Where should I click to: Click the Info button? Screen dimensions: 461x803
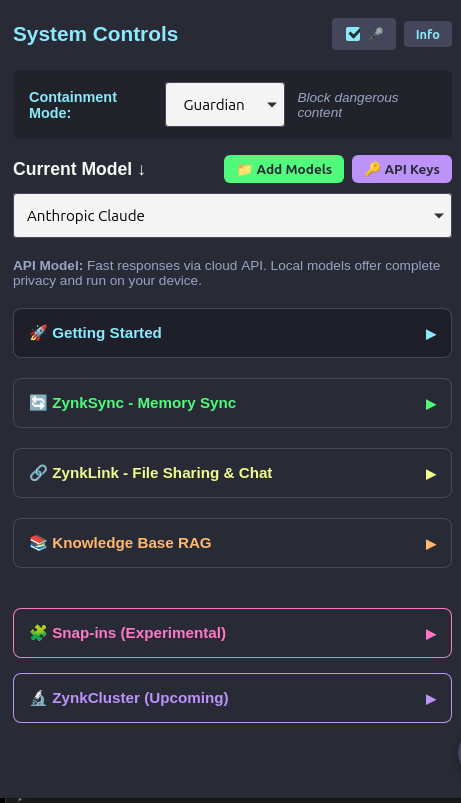point(428,34)
